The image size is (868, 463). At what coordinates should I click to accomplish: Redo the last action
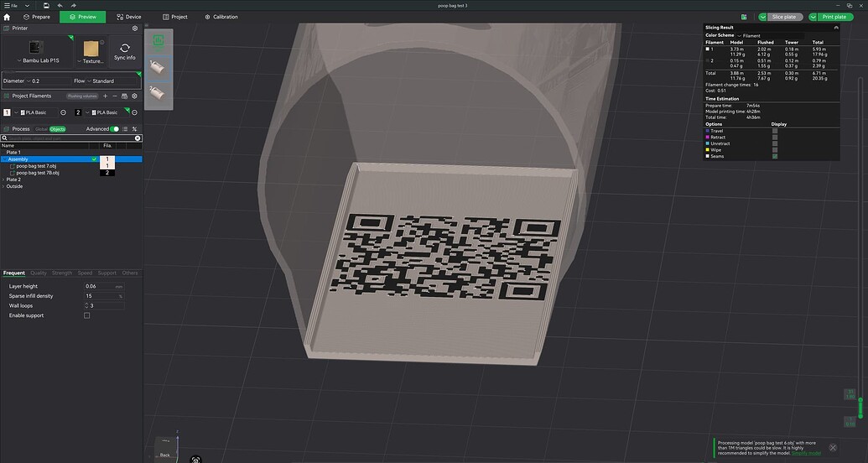click(x=73, y=6)
